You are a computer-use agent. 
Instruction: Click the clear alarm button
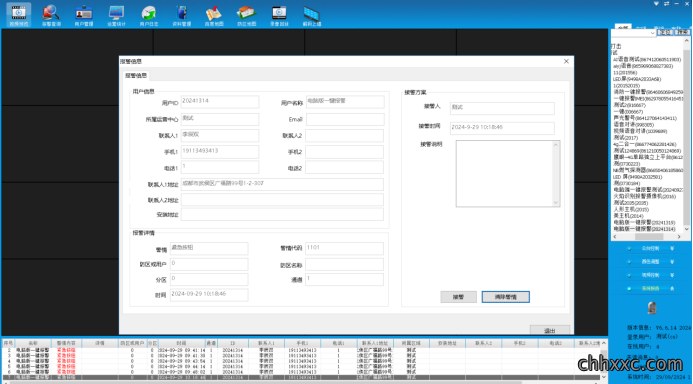click(505, 297)
